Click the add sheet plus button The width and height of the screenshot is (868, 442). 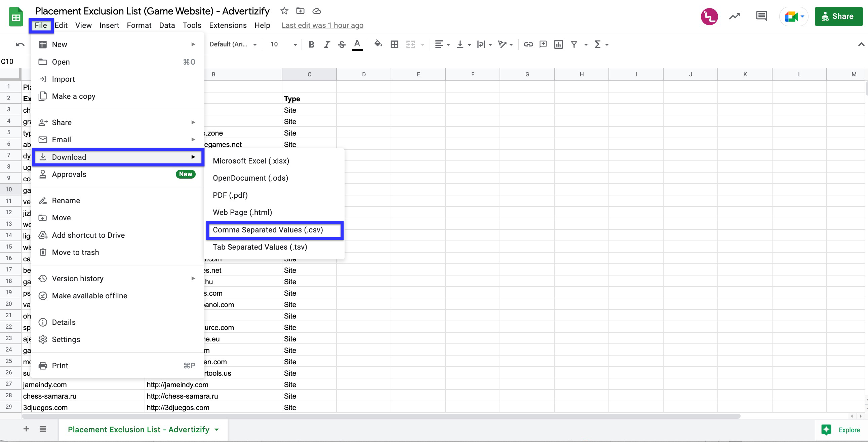coord(26,429)
